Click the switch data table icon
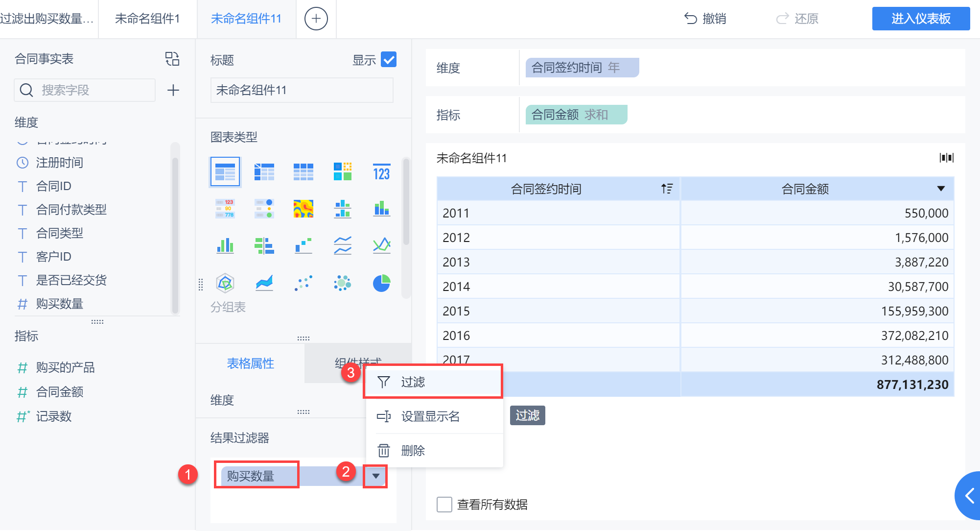980x531 pixels. pos(172,59)
